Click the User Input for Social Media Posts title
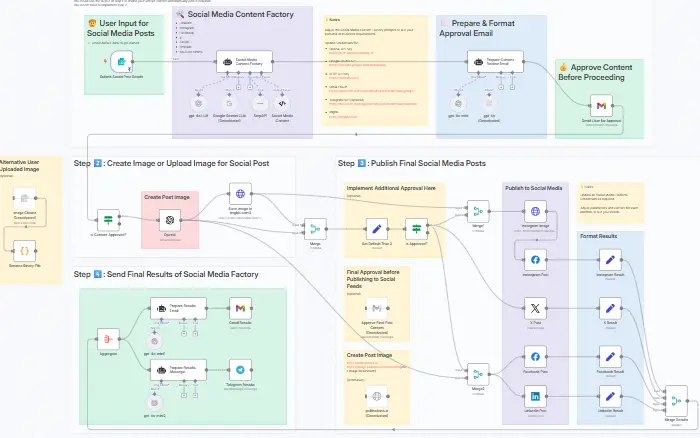 (121, 28)
